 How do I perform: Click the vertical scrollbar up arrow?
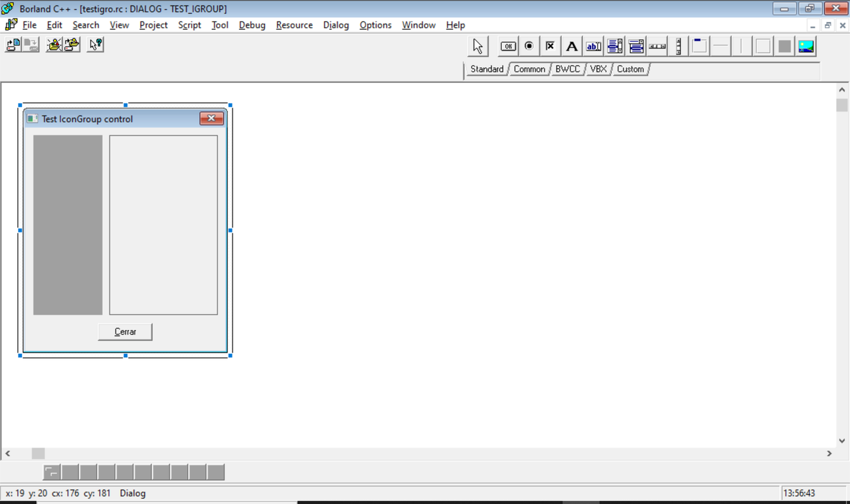[842, 90]
